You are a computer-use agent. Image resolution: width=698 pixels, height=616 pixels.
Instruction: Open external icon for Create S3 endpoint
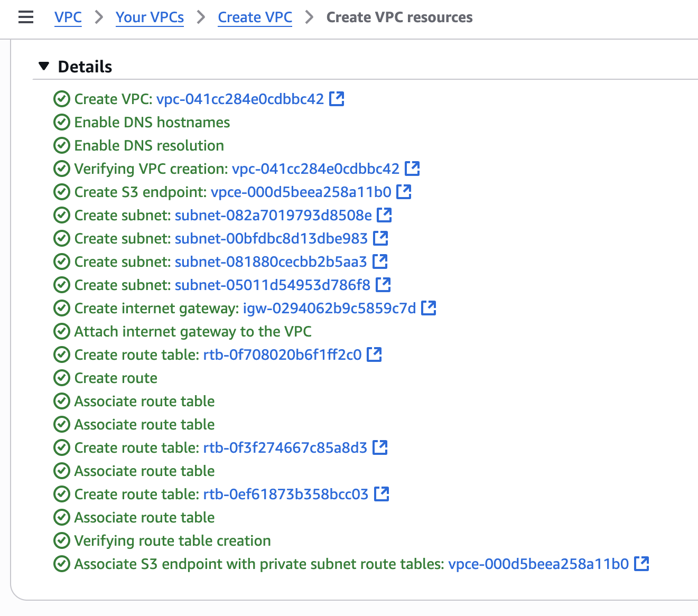click(x=404, y=192)
